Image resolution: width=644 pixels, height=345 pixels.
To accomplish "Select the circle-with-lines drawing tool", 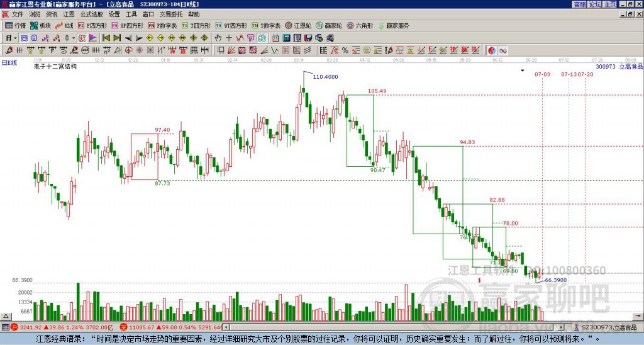I will pyautogui.click(x=85, y=50).
